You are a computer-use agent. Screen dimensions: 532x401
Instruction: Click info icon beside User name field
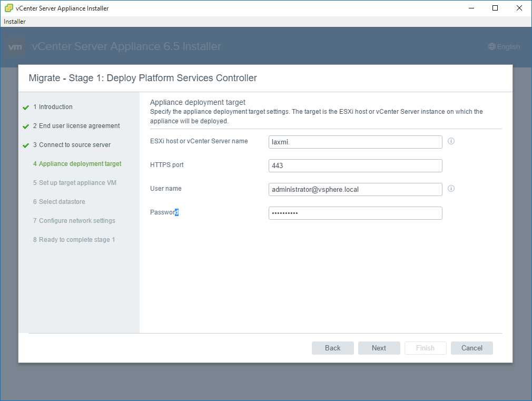click(x=451, y=189)
